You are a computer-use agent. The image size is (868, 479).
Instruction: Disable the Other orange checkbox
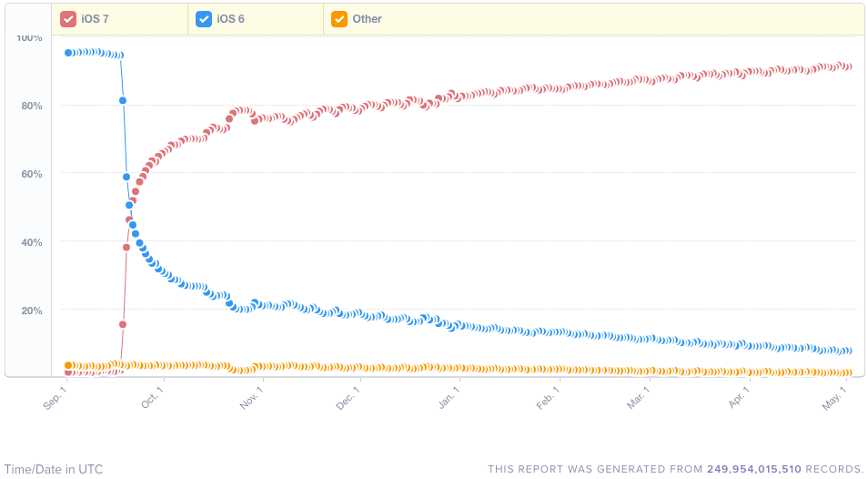[339, 19]
